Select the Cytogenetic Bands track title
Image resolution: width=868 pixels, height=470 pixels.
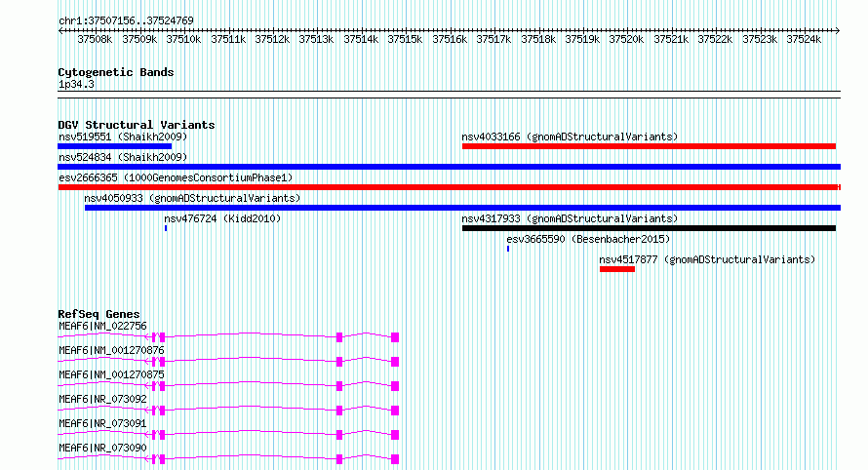pos(116,72)
